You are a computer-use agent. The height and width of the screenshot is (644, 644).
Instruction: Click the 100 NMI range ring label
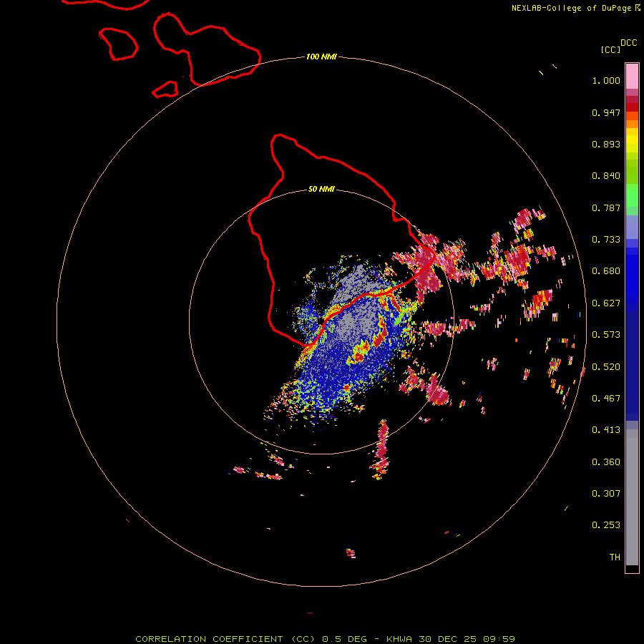pos(321,57)
